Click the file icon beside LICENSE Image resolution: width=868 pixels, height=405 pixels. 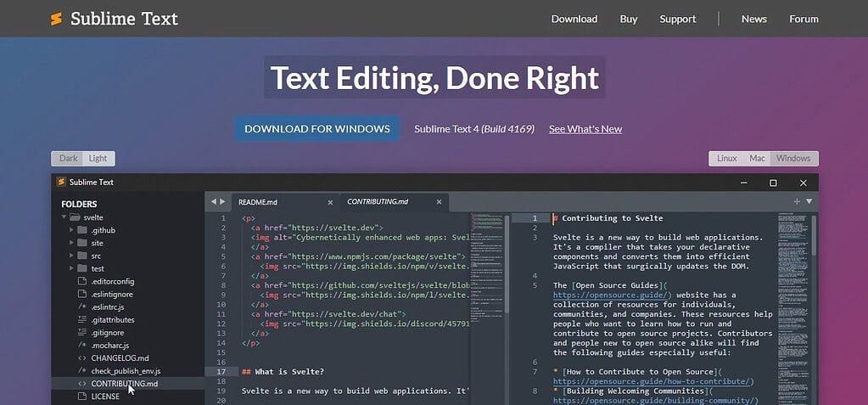(x=82, y=397)
